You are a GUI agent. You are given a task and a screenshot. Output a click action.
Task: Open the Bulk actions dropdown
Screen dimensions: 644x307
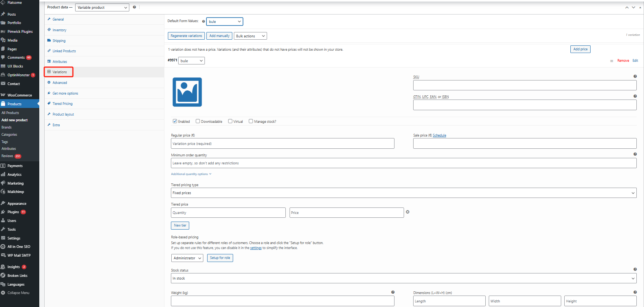250,36
